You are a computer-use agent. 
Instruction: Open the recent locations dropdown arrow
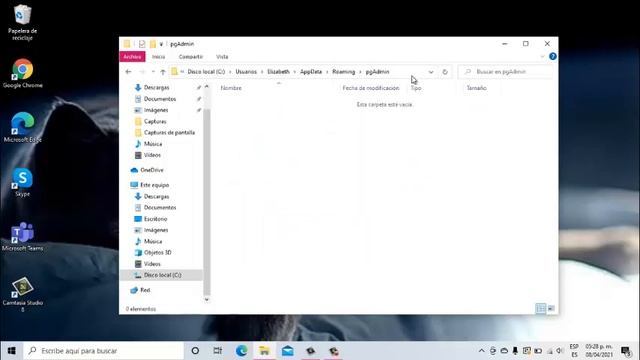pyautogui.click(x=153, y=72)
